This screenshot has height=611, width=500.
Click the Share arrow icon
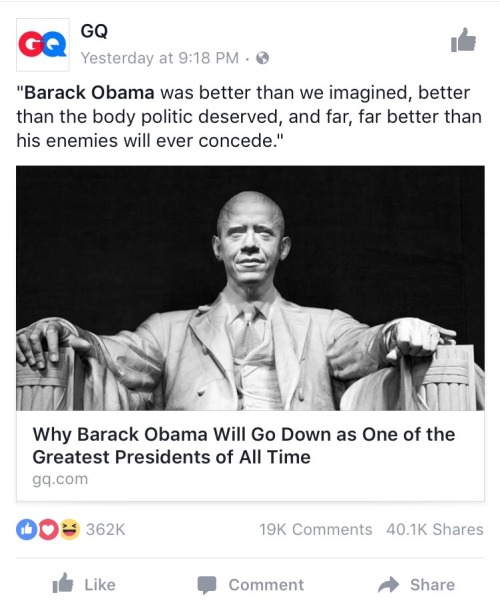click(x=389, y=584)
